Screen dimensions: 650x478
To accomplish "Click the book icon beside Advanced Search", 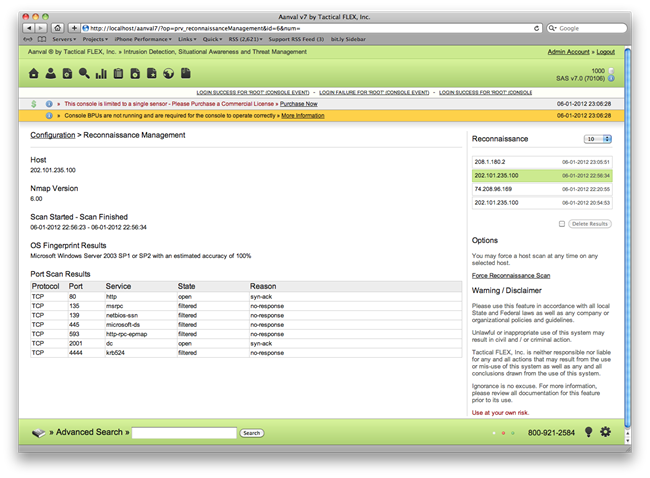I will coord(38,433).
